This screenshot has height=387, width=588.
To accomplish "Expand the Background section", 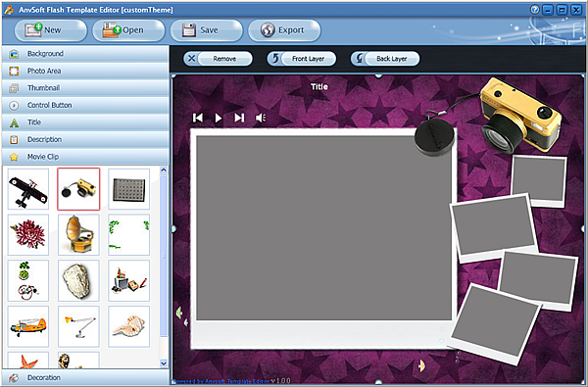I will coord(85,54).
